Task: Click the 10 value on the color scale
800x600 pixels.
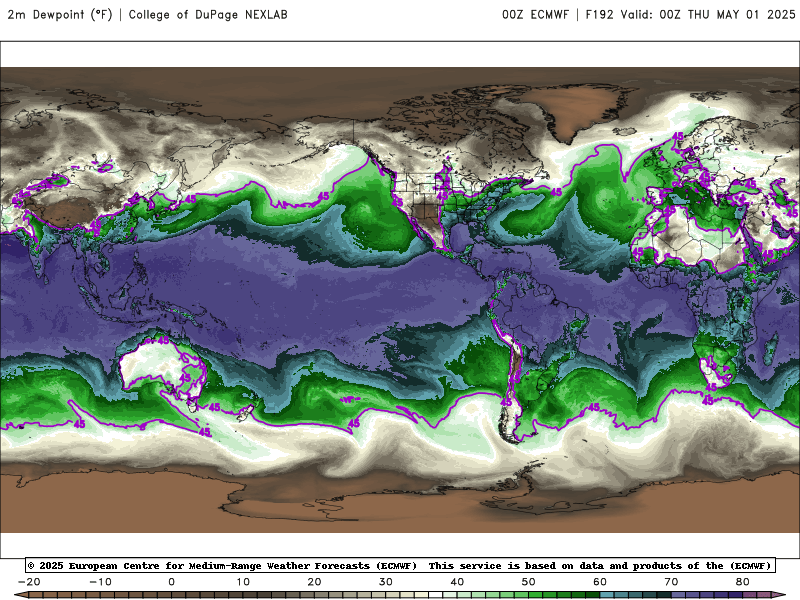Action: (x=243, y=582)
